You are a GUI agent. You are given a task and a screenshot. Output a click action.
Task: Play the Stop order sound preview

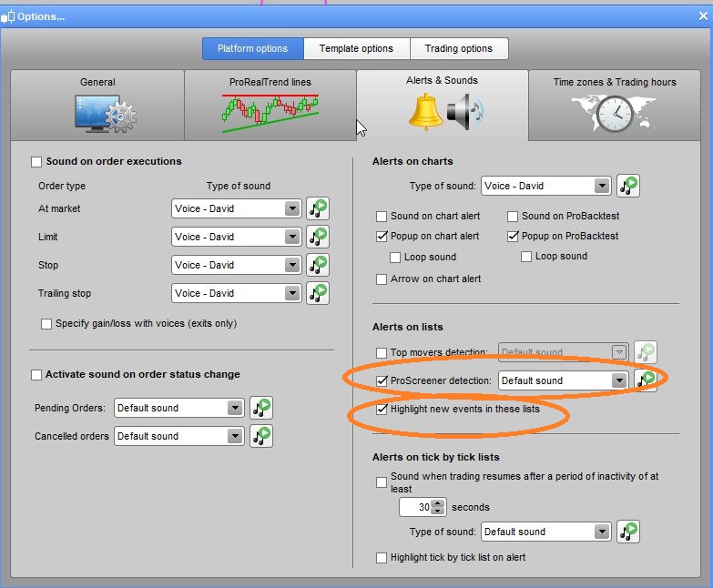(x=318, y=265)
